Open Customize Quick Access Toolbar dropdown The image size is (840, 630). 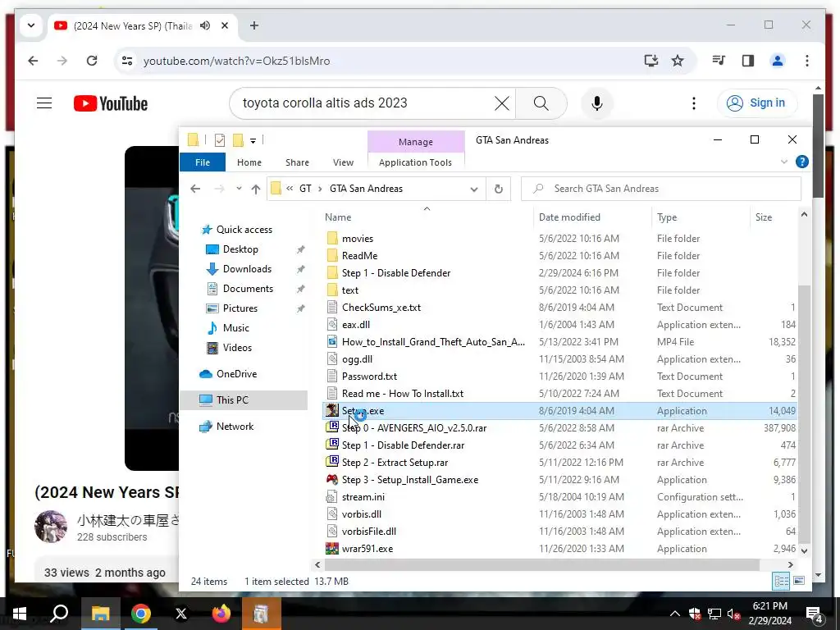pos(253,141)
